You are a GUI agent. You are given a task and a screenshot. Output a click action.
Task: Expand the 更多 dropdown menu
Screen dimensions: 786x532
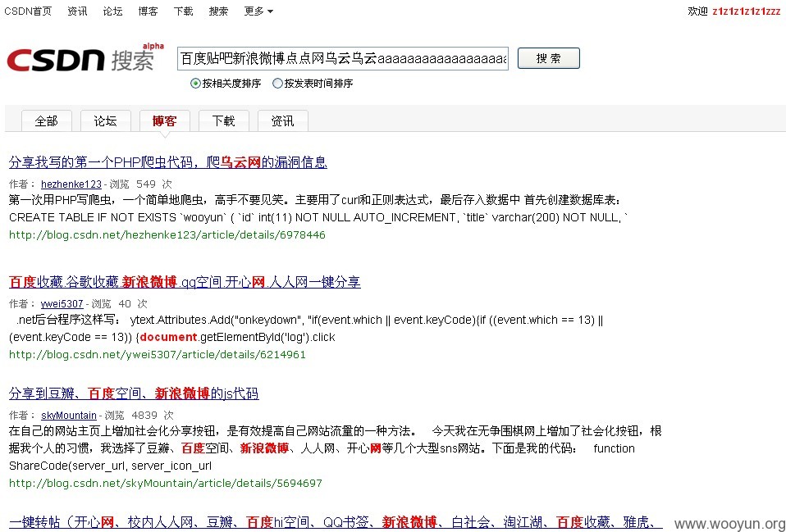point(258,11)
